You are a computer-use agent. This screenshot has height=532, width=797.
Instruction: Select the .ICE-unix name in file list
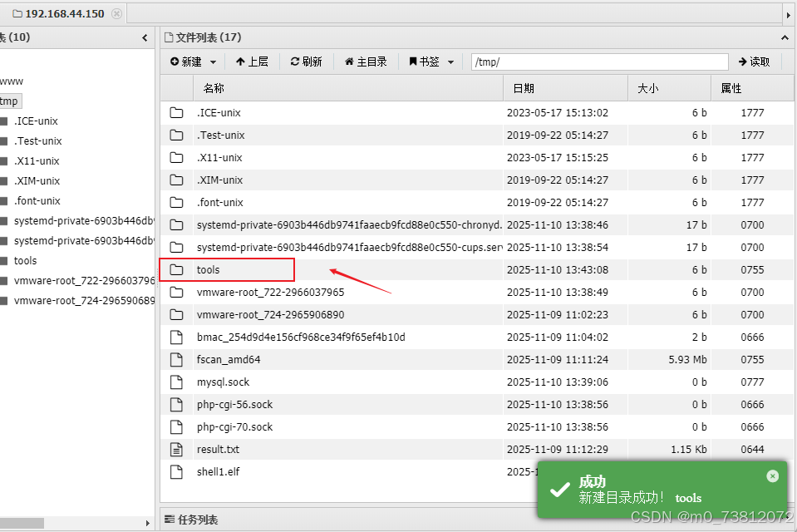219,113
